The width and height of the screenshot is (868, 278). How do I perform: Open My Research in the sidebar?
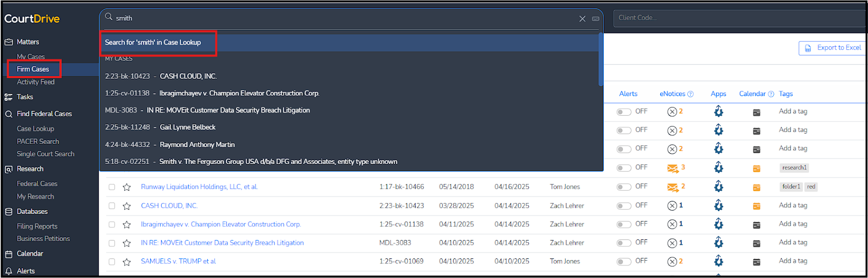pos(35,197)
